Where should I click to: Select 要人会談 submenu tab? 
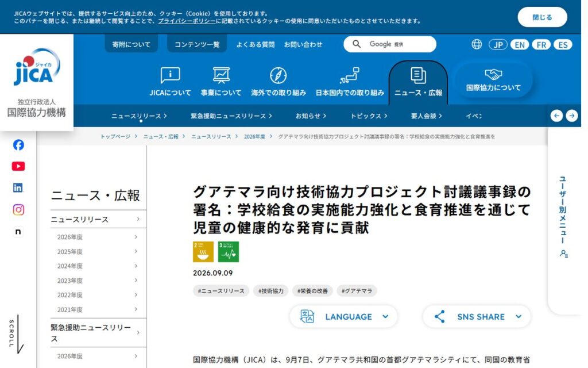click(427, 116)
